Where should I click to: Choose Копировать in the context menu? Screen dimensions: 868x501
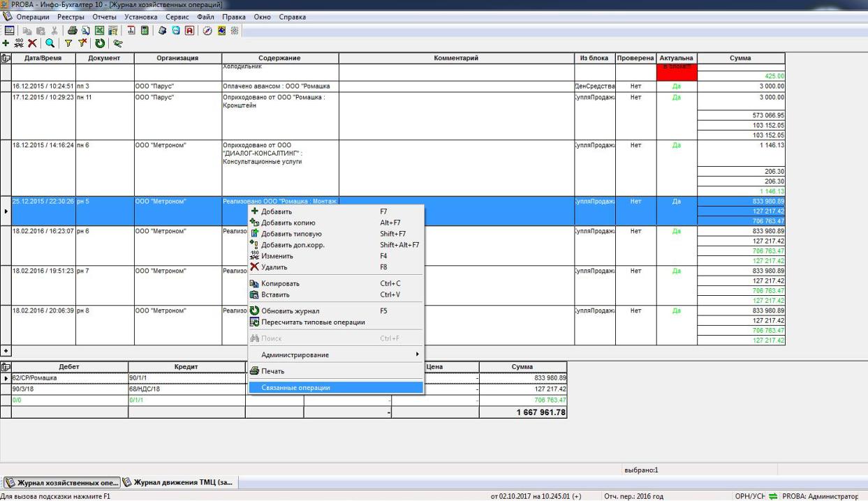336,283
